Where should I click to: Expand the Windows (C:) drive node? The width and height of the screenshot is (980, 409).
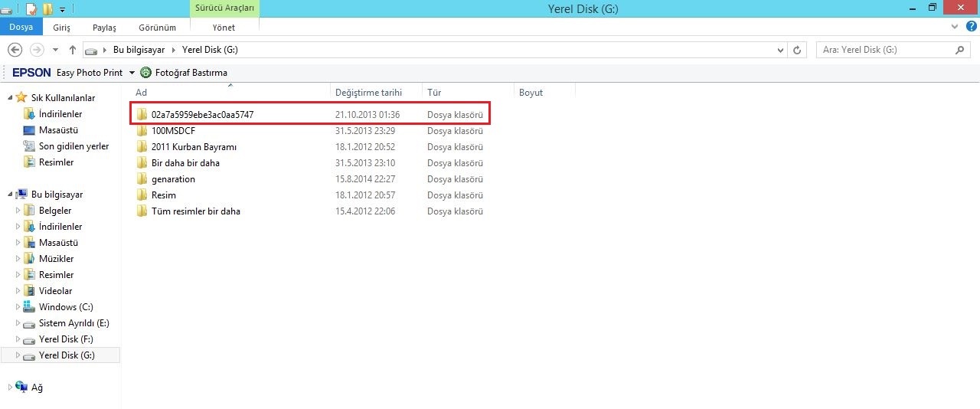point(18,307)
